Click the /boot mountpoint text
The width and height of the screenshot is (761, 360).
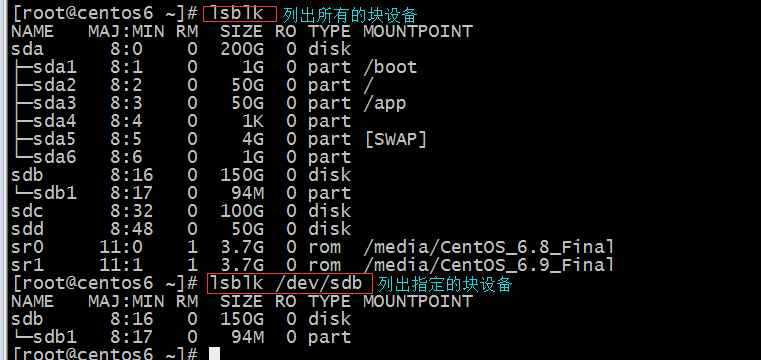390,67
